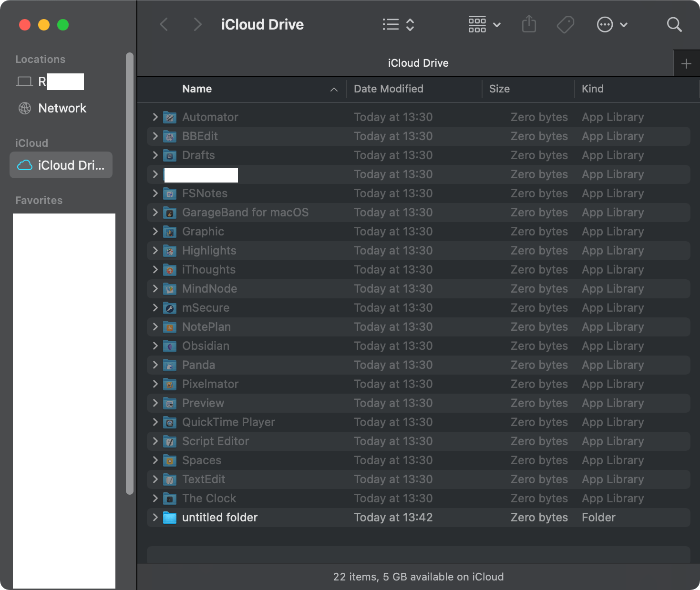Screen dimensions: 700x590
Task: Add a new tab with plus button
Action: pos(687,63)
